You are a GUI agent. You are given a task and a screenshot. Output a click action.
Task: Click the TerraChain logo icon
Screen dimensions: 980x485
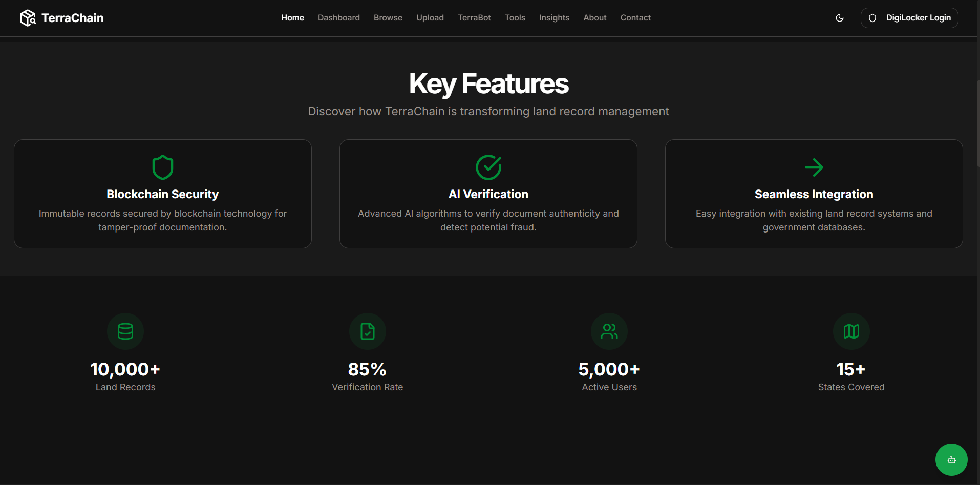pyautogui.click(x=28, y=17)
